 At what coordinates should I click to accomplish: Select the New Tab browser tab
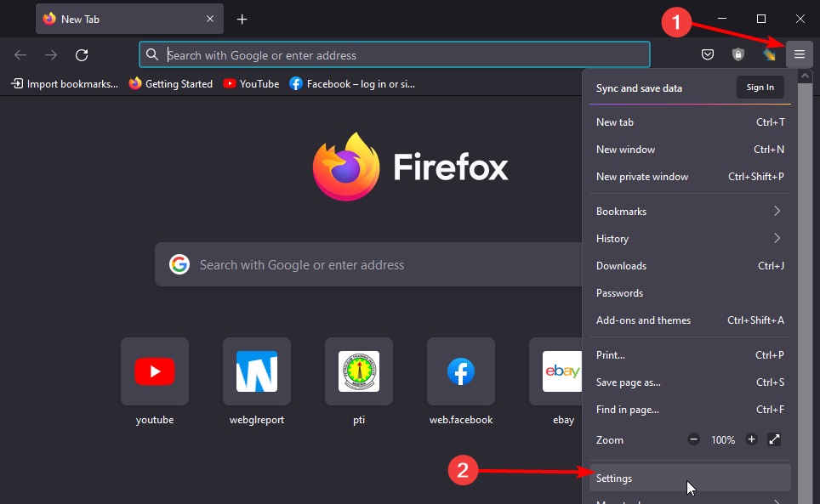[x=129, y=19]
